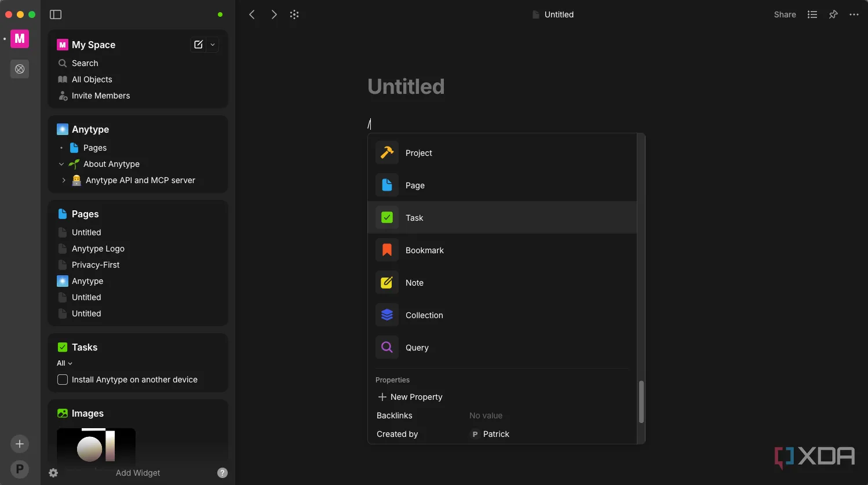Expand the Pages item under Anytype
This screenshot has width=868, height=485.
(x=61, y=148)
